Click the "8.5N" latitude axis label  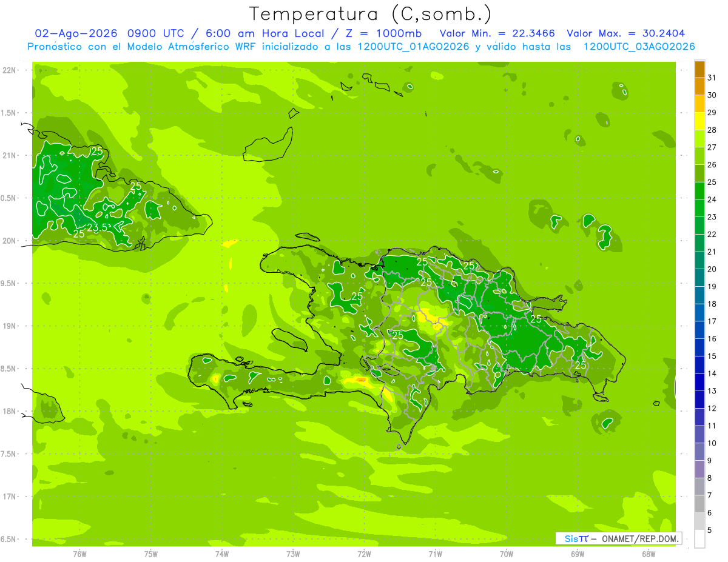click(x=9, y=369)
